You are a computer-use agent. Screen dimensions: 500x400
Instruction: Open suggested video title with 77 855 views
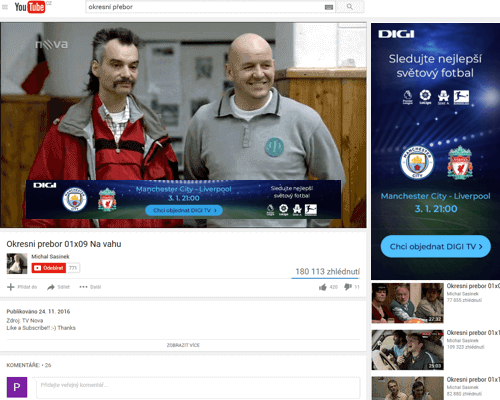(473, 286)
